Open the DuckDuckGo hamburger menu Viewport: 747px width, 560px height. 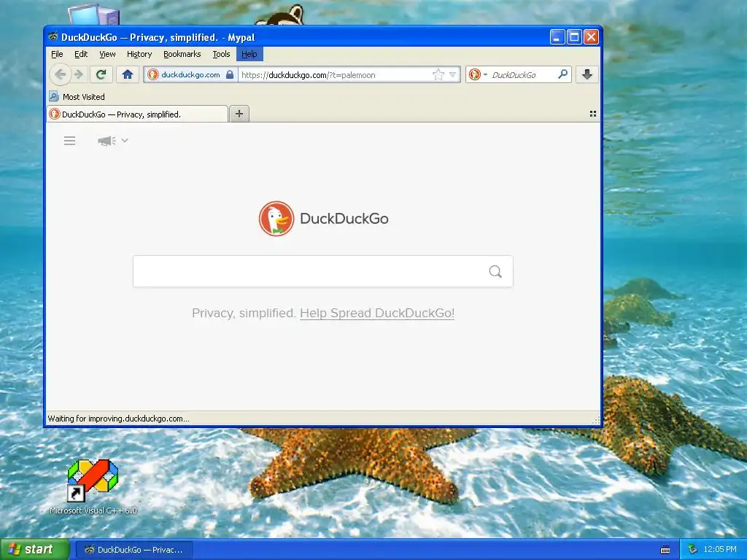69,141
